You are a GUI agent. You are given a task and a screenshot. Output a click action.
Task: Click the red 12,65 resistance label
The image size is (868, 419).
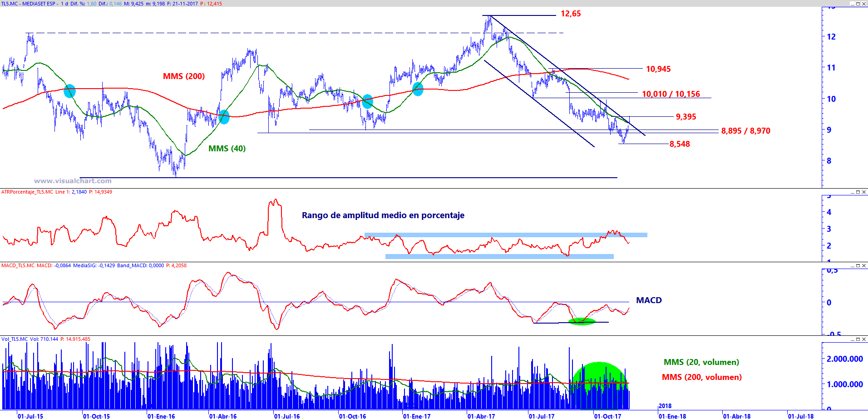[571, 14]
